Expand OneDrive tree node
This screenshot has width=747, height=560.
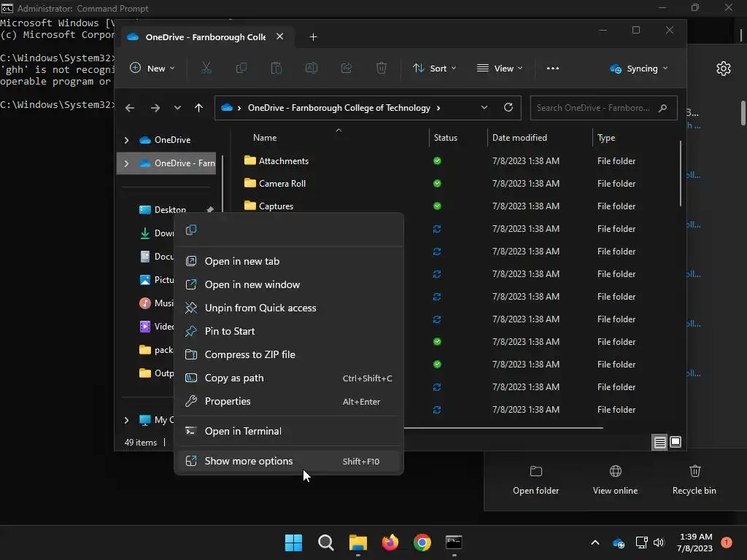[x=126, y=140]
